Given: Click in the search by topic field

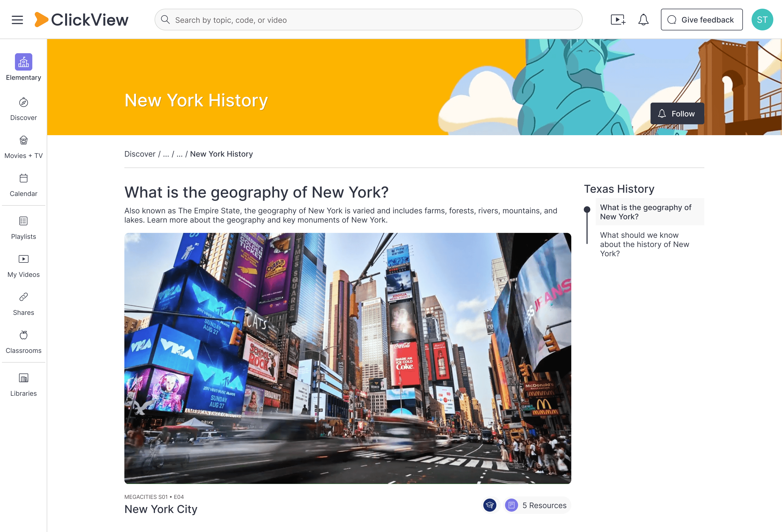Looking at the screenshot, I should tap(368, 20).
